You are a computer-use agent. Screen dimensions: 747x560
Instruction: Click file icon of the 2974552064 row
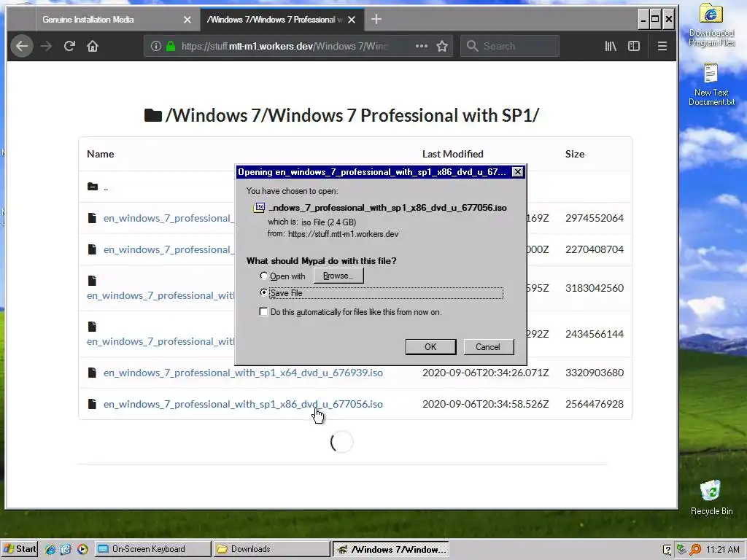click(x=93, y=218)
